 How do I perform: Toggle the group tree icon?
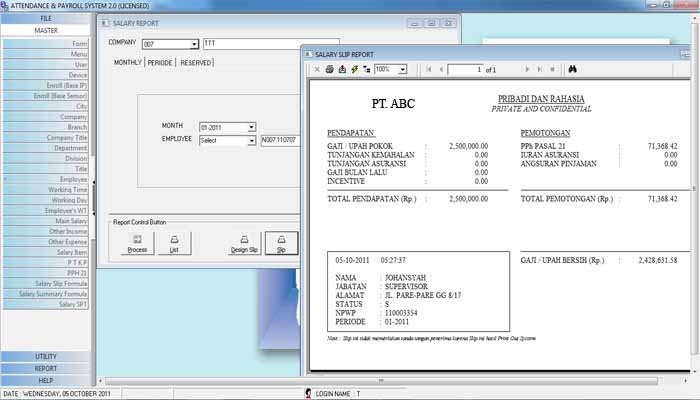(367, 69)
